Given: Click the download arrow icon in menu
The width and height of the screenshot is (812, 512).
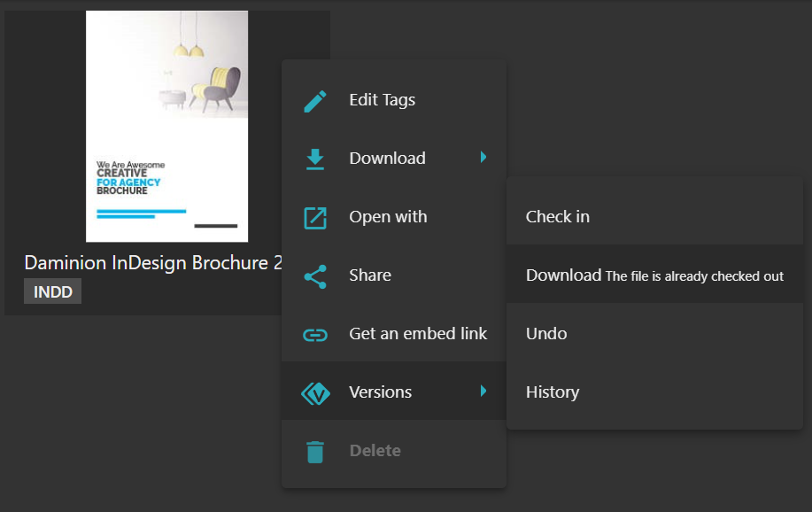Looking at the screenshot, I should (x=315, y=159).
